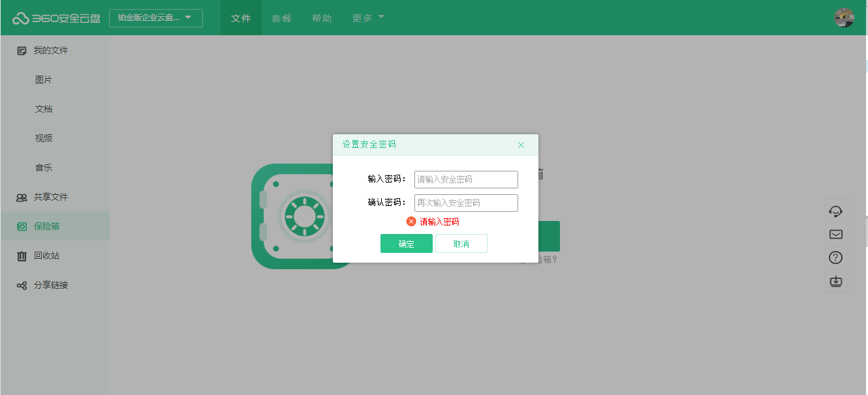868x395 pixels.
Task: Click the 回收站 trash icon
Action: 22,256
